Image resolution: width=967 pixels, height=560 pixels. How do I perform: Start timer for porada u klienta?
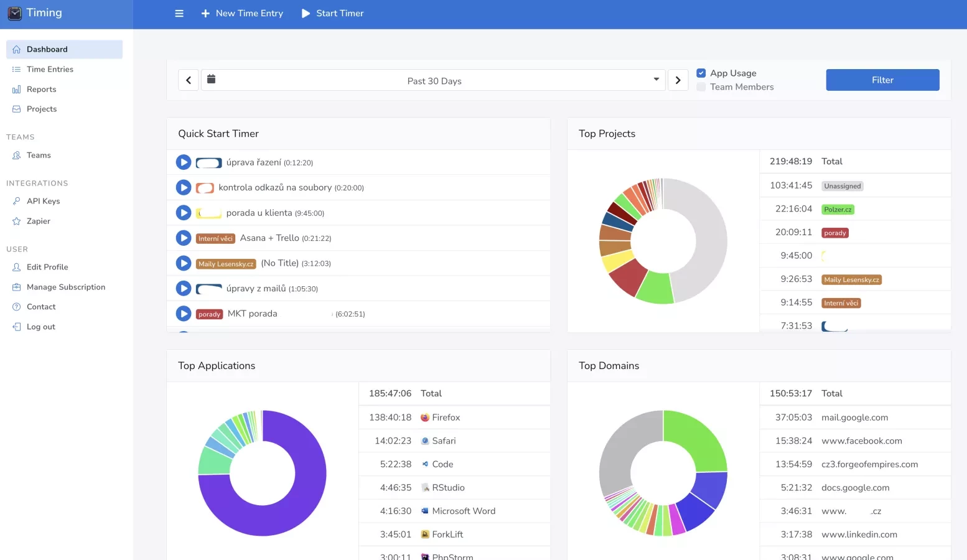pos(184,213)
